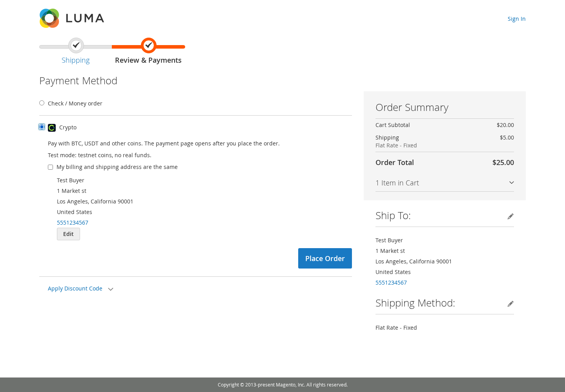Screen dimensions: 565x392
Task: Click the 'Pay with BTC, USDT' description
Action: [164, 143]
